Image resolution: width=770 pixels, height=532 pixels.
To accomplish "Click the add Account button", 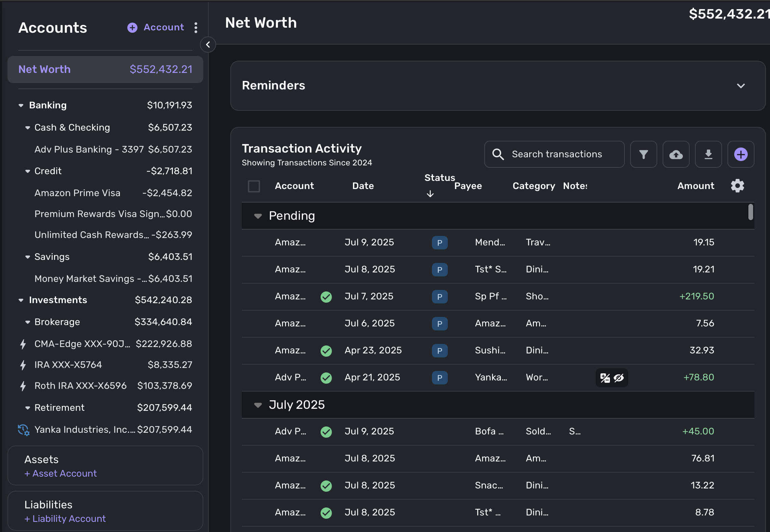I will (156, 27).
